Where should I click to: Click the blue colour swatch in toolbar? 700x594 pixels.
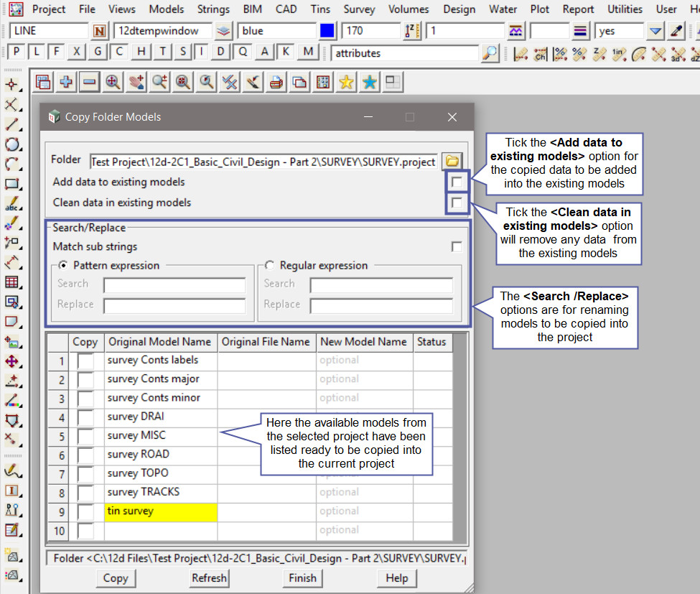327,32
